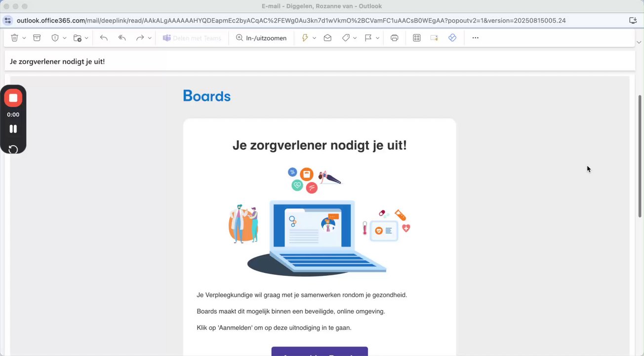Collapse the toolbar ribbon chevron at right
This screenshot has height=356, width=644.
tap(639, 43)
